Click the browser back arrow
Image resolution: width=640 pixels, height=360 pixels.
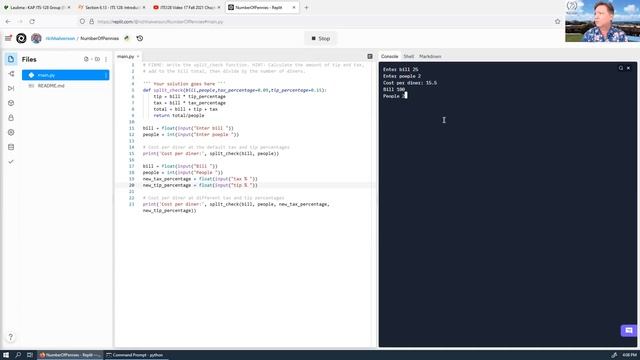tap(8, 21)
